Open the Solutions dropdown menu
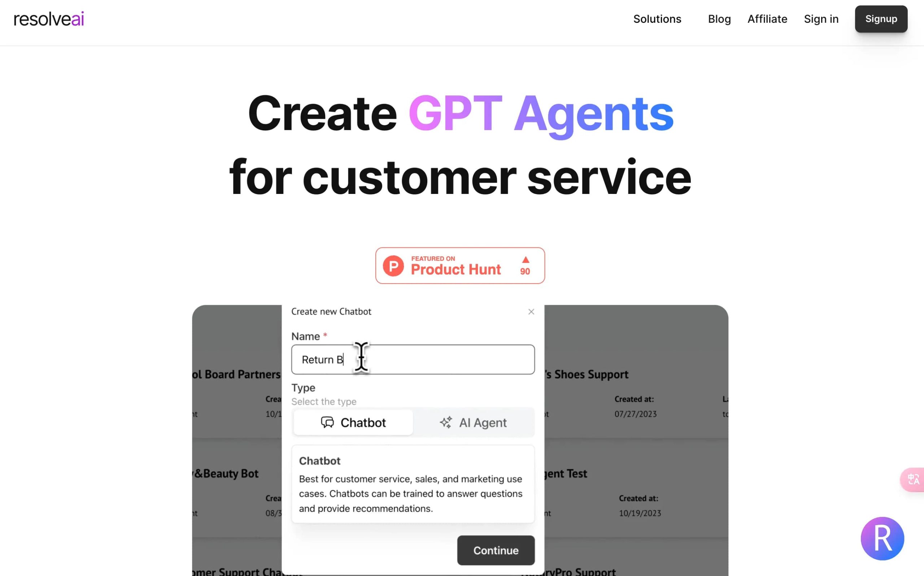The image size is (924, 576). (657, 18)
